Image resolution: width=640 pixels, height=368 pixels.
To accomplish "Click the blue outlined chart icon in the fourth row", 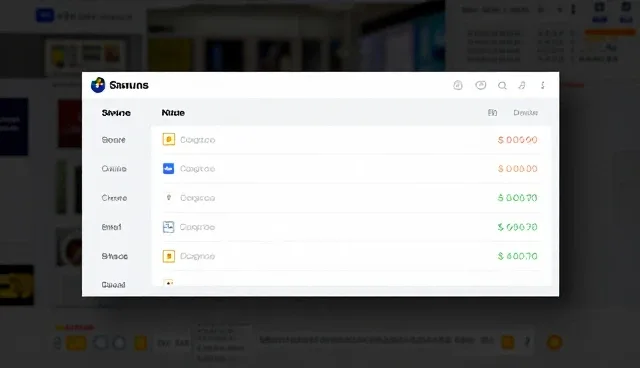I will [169, 227].
